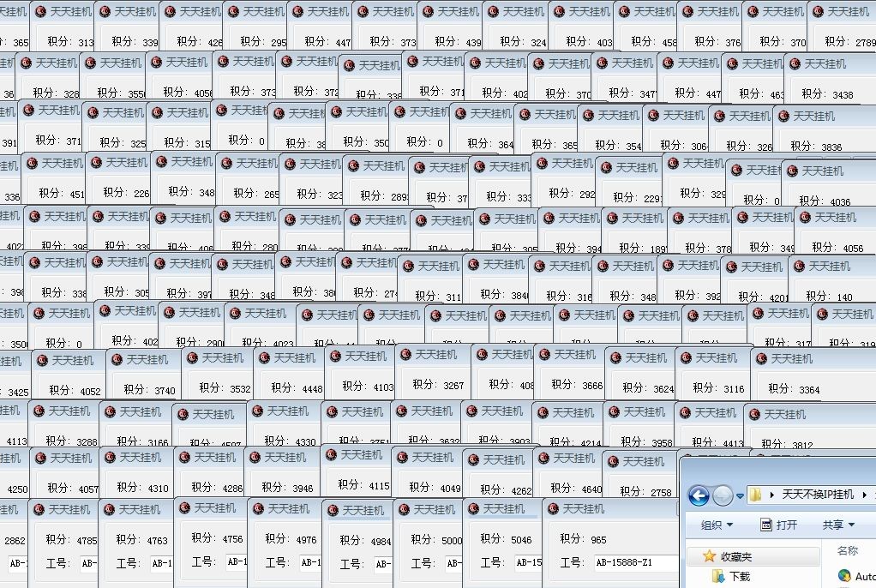Click app icon of window scoring 4785
Viewport: 876px width, 588px height.
tap(39, 509)
